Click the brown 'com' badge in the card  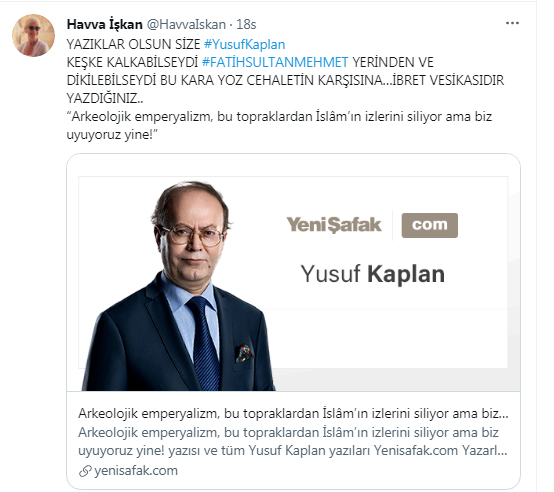pos(430,225)
